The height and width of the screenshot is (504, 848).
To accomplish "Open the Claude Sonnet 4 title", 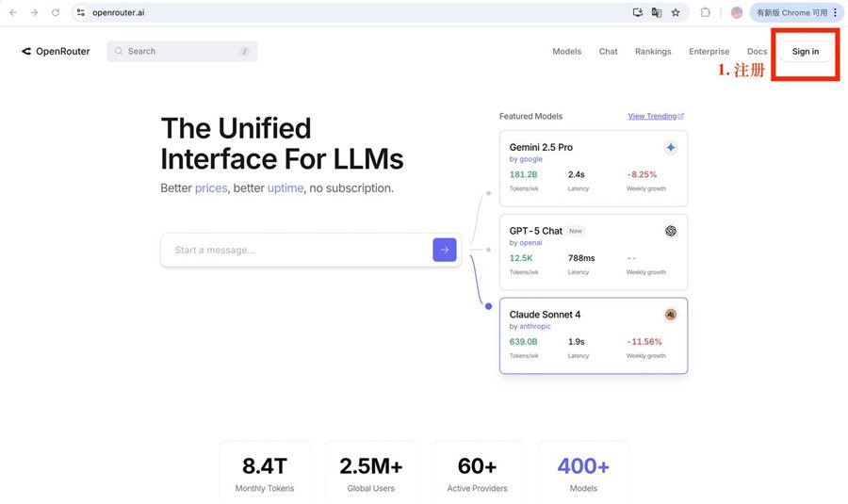I will point(545,315).
